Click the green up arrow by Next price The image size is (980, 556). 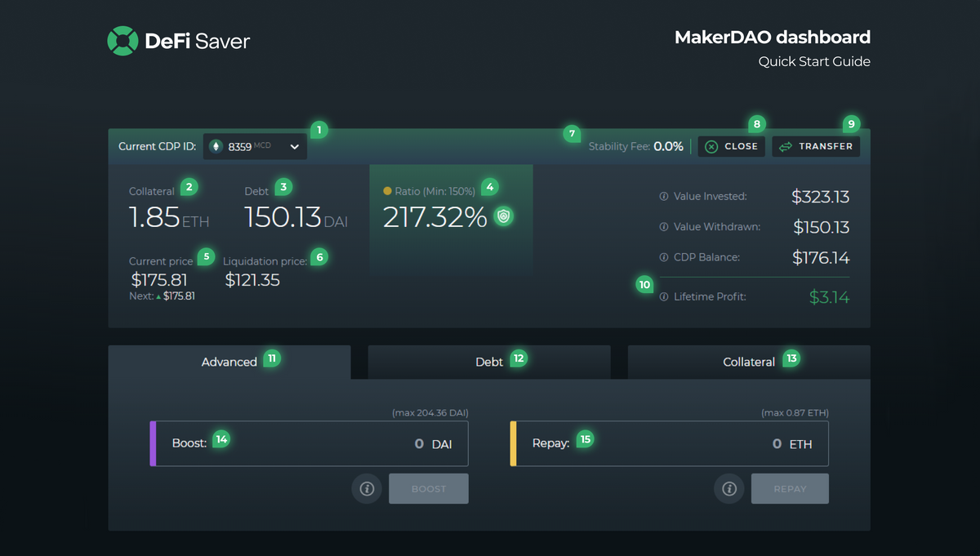point(158,296)
